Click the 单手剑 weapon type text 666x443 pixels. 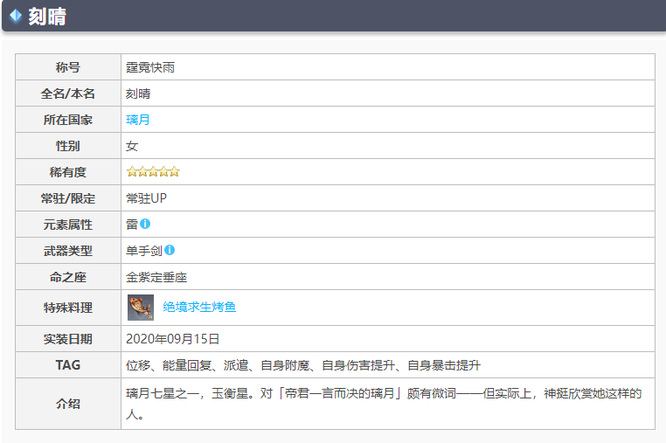coord(144,250)
